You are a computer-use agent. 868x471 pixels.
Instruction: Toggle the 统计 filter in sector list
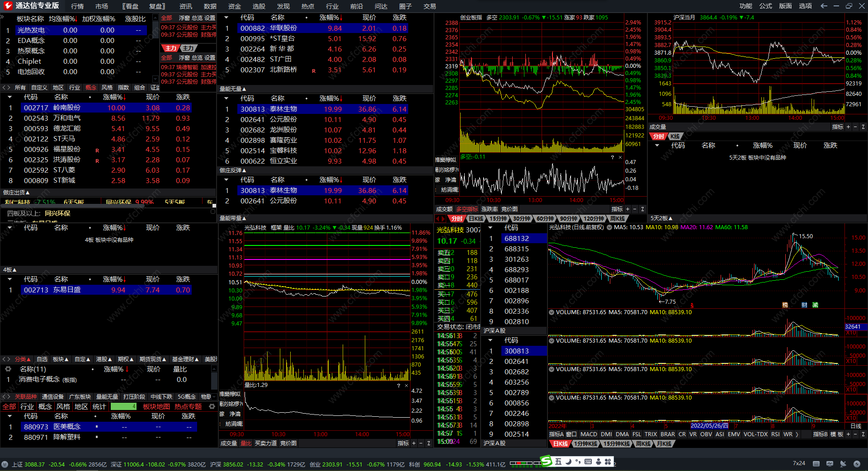point(99,407)
